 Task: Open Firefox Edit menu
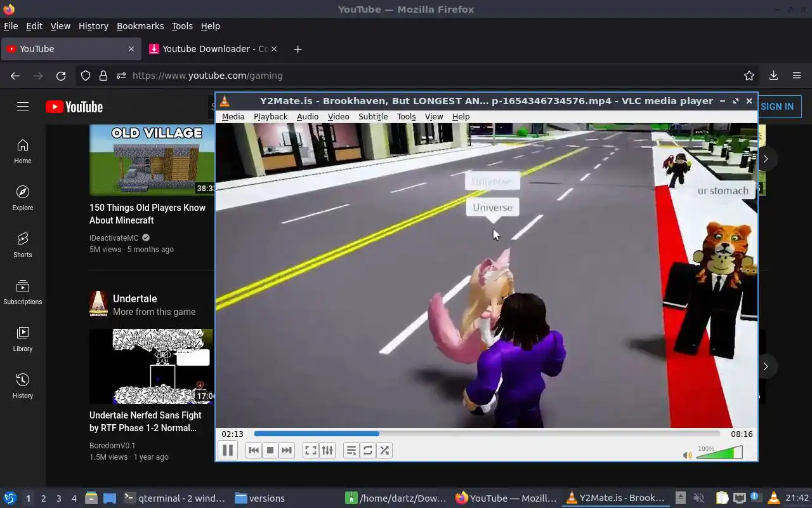(x=34, y=26)
